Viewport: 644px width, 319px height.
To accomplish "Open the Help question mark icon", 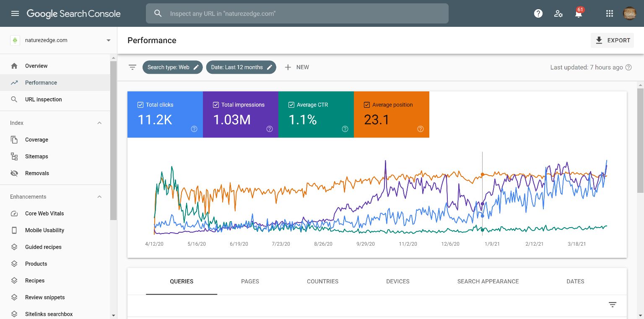I will 538,13.
